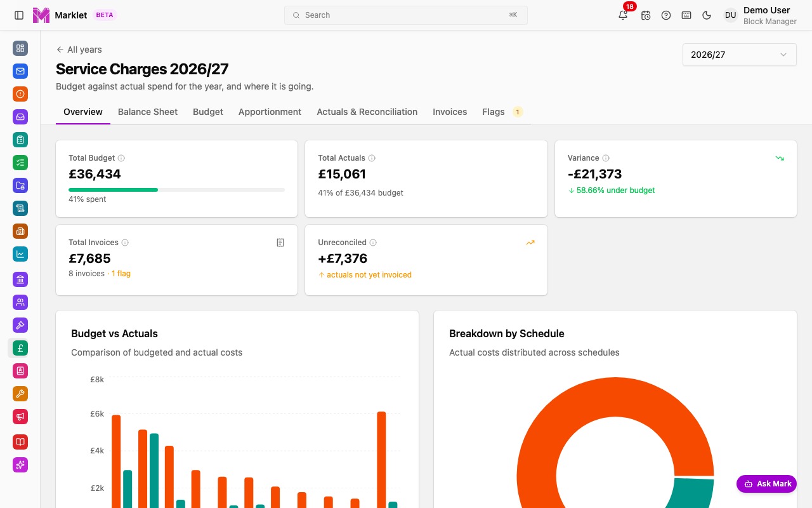Click info icon next to Variance
The height and width of the screenshot is (508, 812).
pyautogui.click(x=606, y=158)
